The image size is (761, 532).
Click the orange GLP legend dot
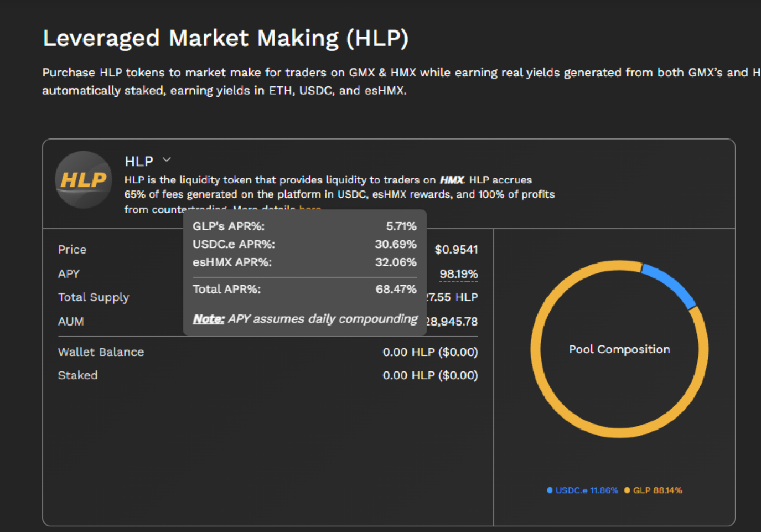(627, 490)
